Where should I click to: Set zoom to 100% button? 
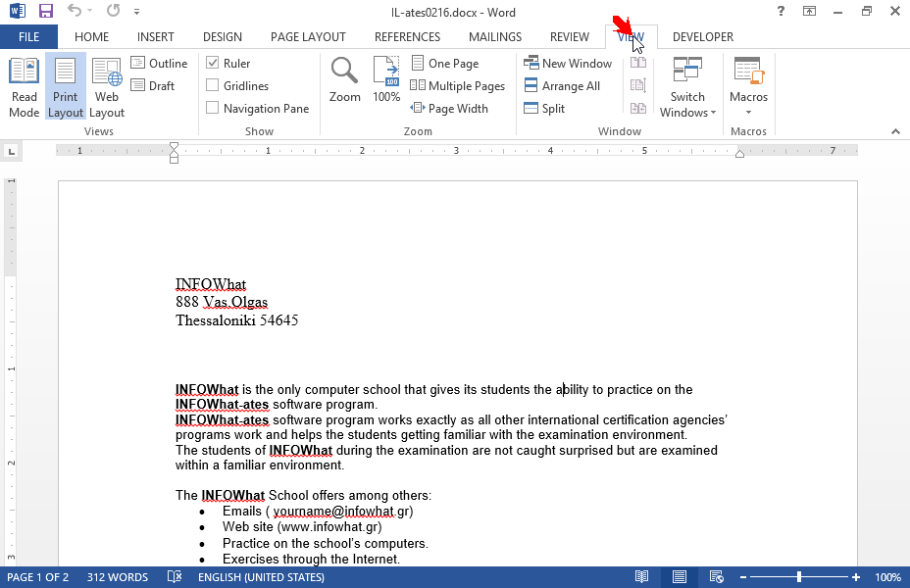(x=386, y=80)
